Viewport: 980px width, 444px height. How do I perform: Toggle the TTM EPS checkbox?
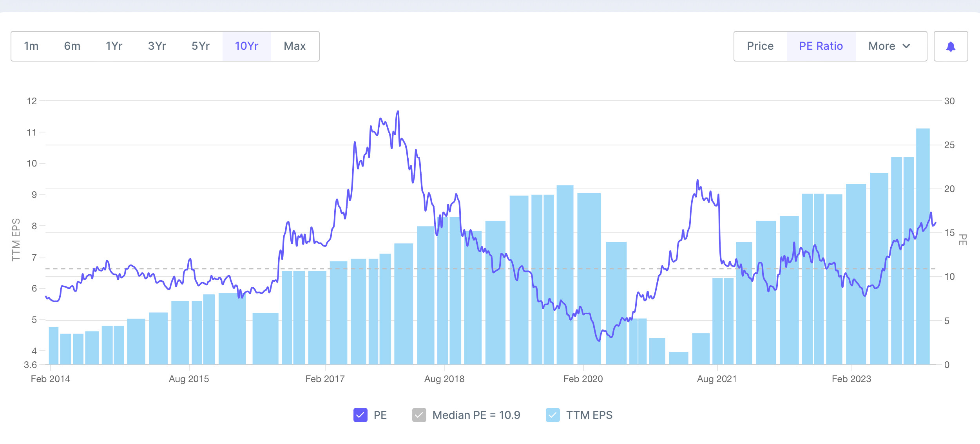(x=552, y=415)
